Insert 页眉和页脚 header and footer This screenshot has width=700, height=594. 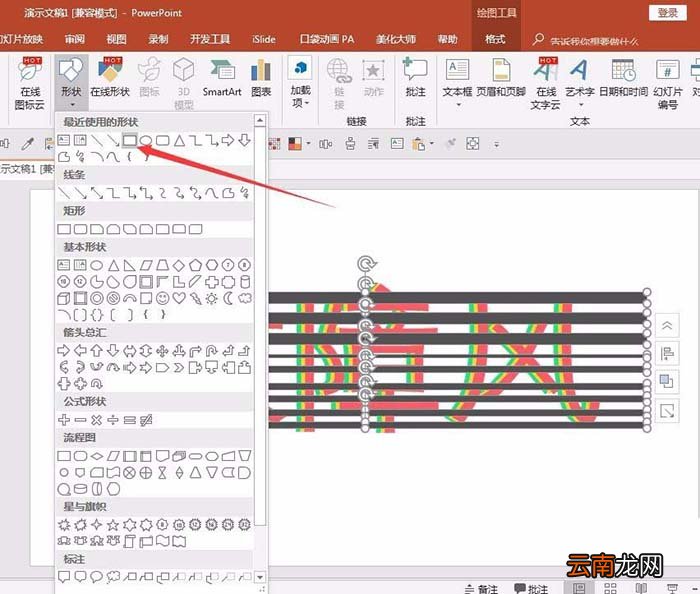click(x=501, y=78)
